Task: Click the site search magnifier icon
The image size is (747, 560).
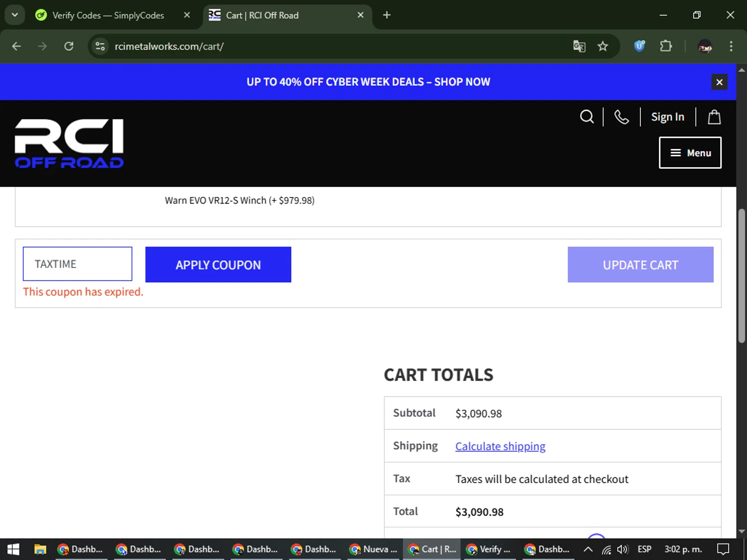Action: coord(587,116)
